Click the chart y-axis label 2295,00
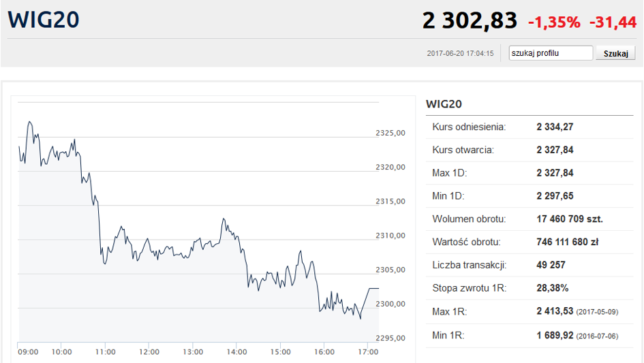 [390, 338]
